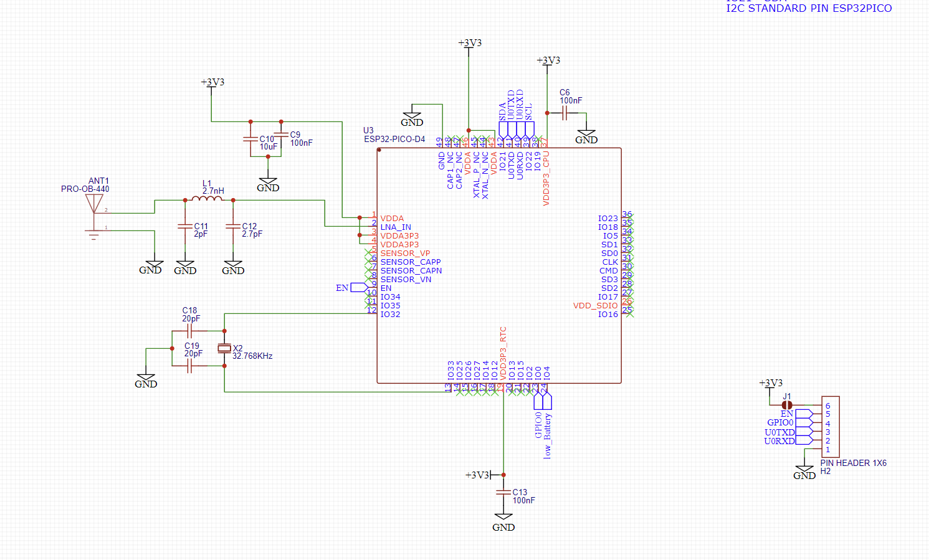
Task: Click the 2pF value of C11
Action: pyautogui.click(x=201, y=234)
